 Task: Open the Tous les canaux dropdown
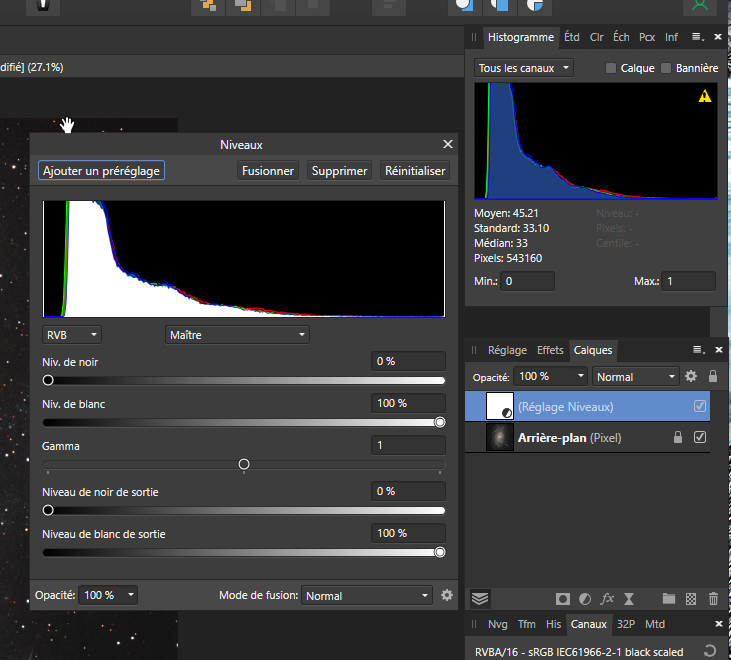coord(524,68)
